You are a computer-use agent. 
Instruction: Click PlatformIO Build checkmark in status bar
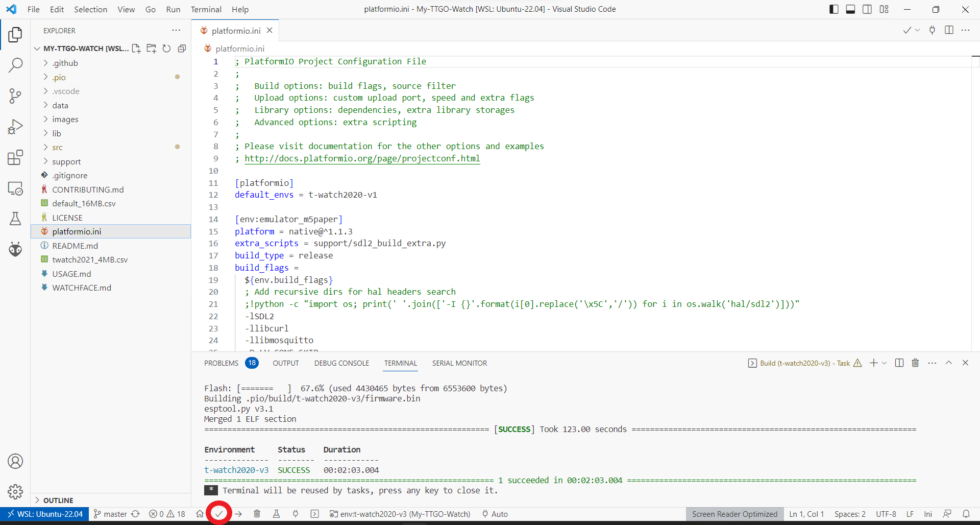219,514
